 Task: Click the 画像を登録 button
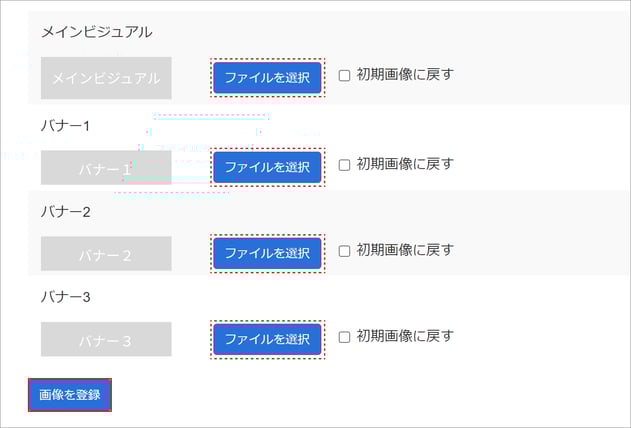tap(70, 395)
